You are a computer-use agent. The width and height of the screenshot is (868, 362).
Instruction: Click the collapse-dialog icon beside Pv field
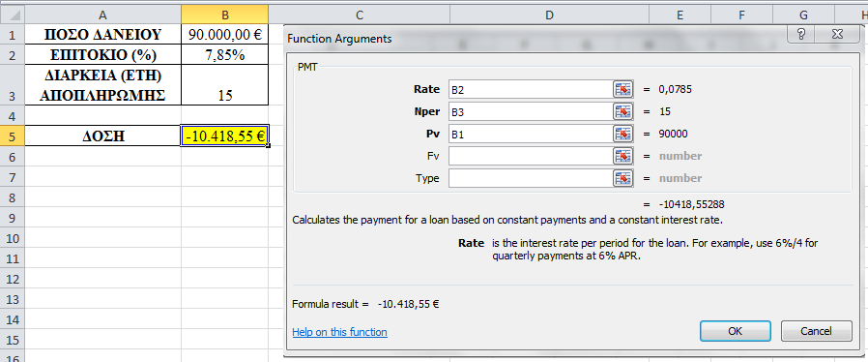click(x=623, y=134)
